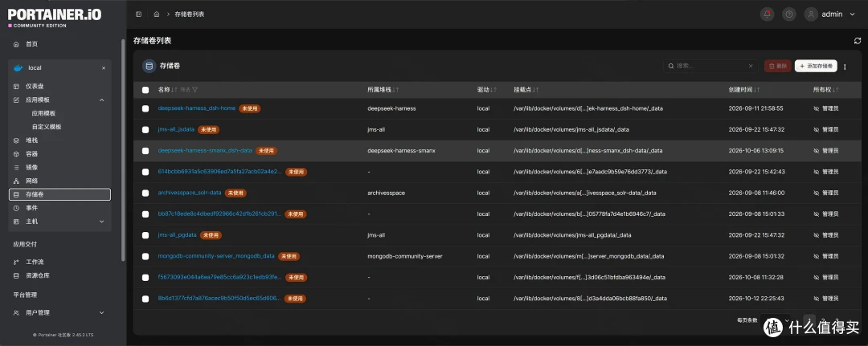Sort by 挂载点 column header
The width and height of the screenshot is (868, 346).
(x=526, y=90)
